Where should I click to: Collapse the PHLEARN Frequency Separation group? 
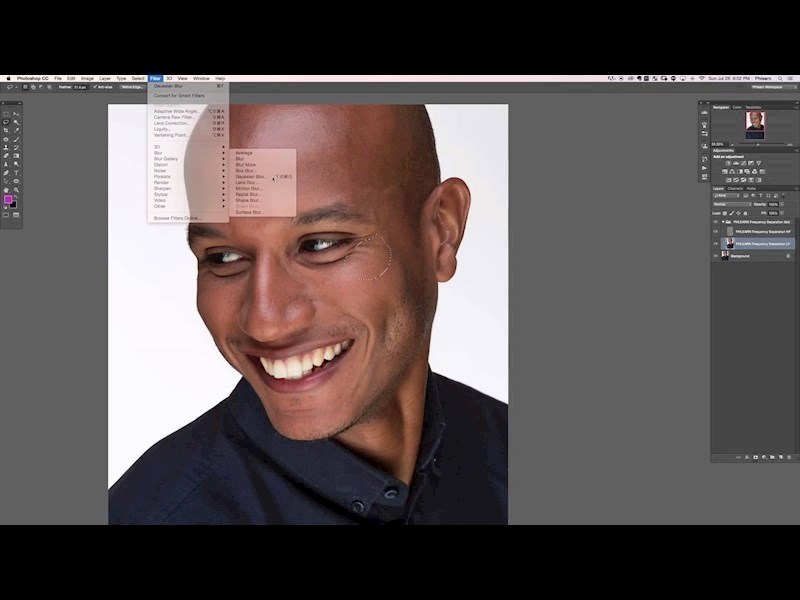(x=723, y=222)
